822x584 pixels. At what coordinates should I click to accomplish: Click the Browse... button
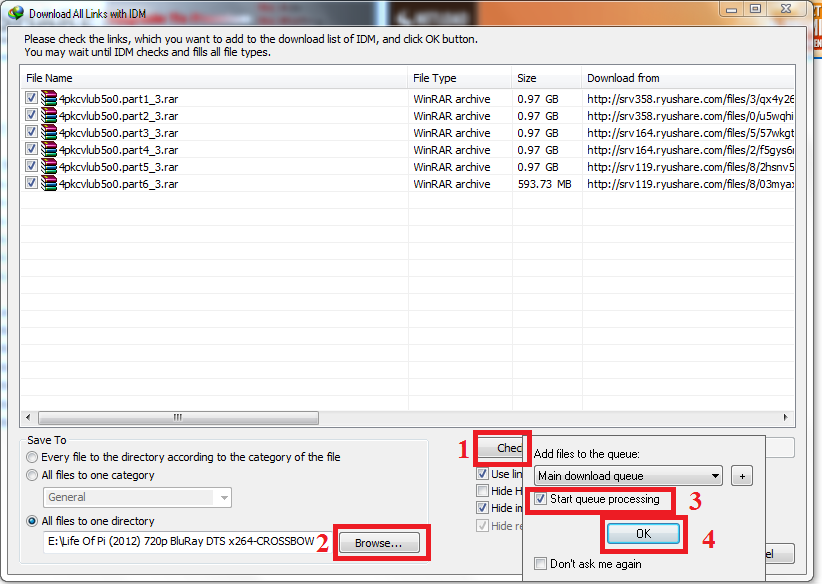[379, 543]
